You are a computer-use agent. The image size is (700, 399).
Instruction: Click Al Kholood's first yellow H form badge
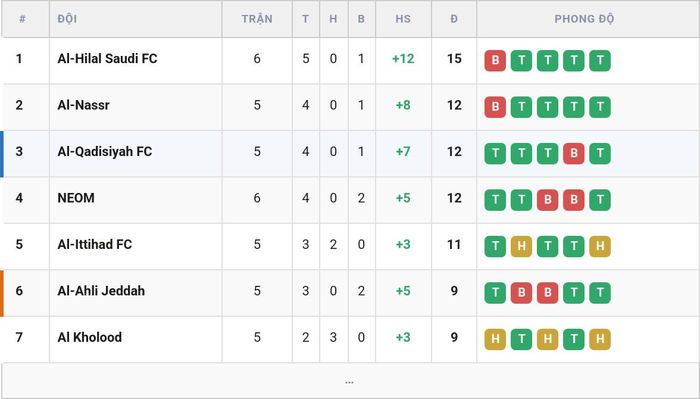pos(495,339)
